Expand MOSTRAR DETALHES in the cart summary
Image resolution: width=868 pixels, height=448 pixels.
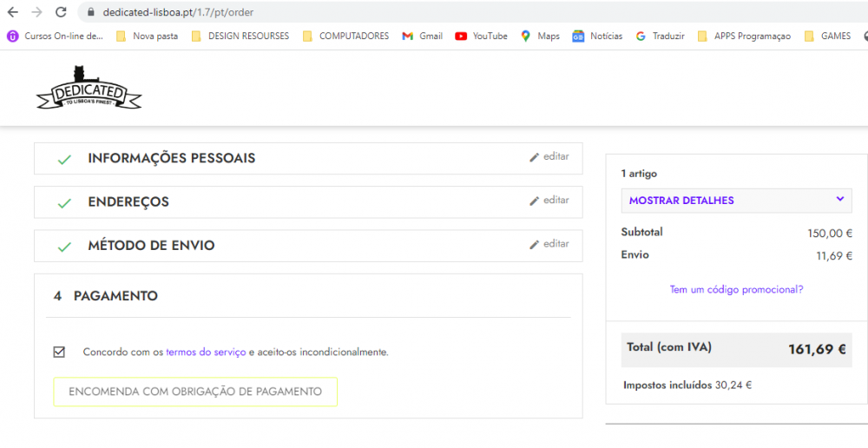pyautogui.click(x=736, y=201)
